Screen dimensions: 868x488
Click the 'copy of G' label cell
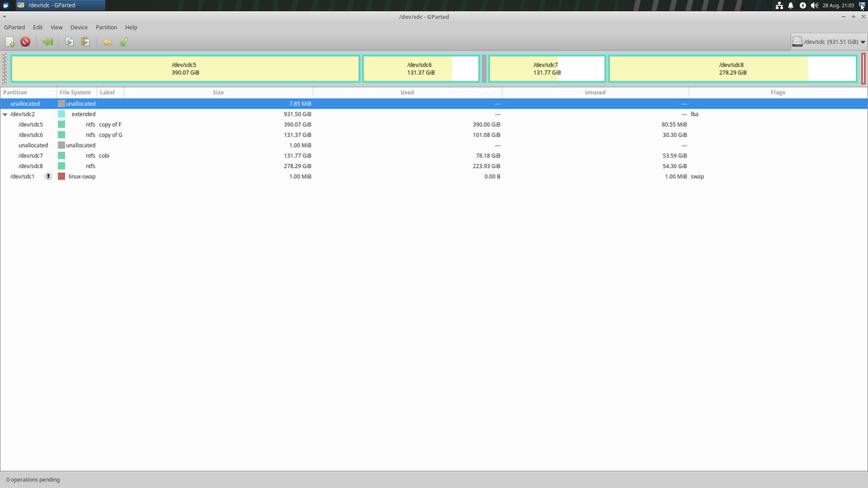click(x=111, y=135)
